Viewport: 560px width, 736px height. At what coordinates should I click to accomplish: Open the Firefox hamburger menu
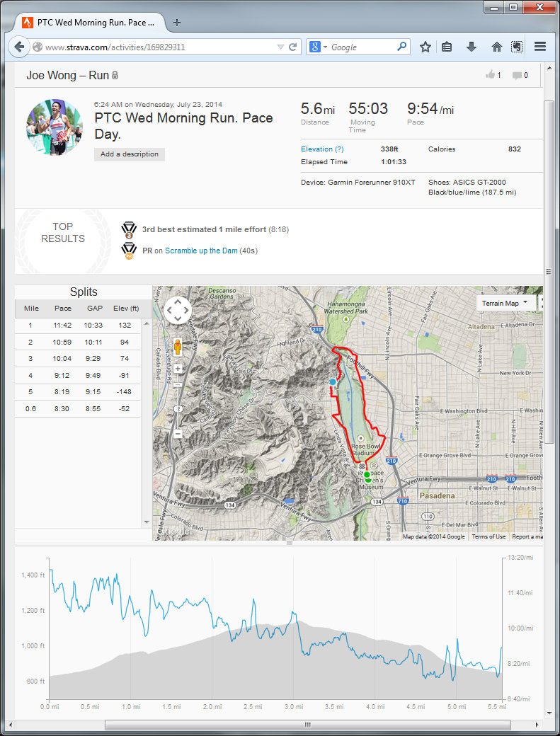540,47
